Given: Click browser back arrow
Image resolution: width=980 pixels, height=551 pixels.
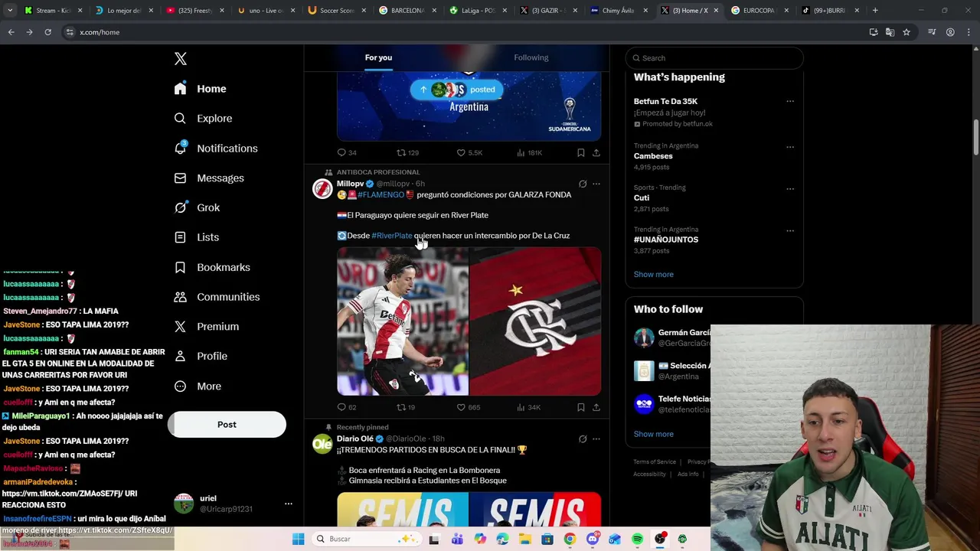Looking at the screenshot, I should pos(11,32).
